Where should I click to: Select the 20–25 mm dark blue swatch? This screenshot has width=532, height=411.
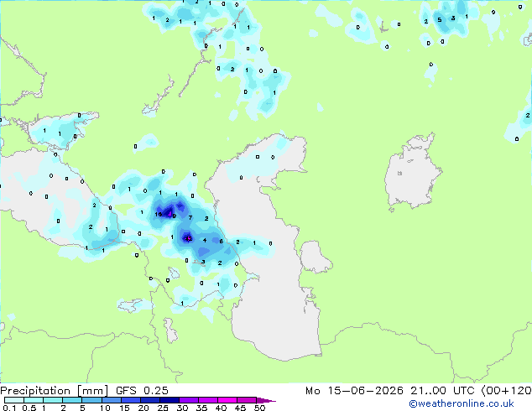[150, 400]
